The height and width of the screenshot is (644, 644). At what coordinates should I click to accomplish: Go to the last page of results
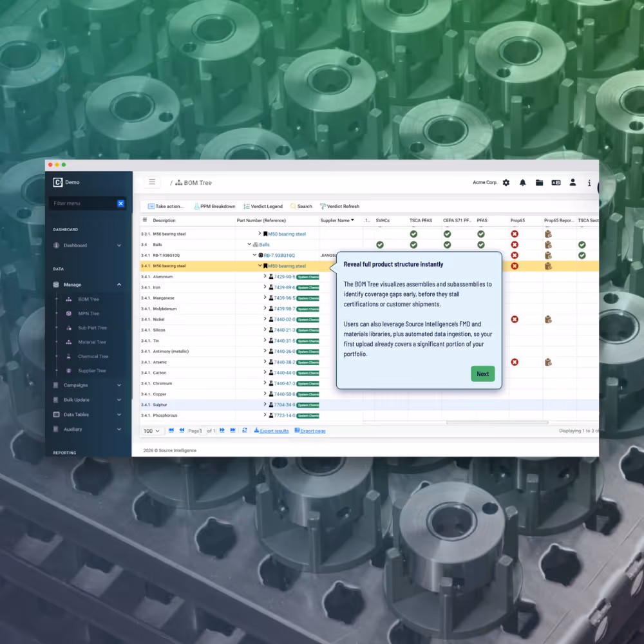233,430
